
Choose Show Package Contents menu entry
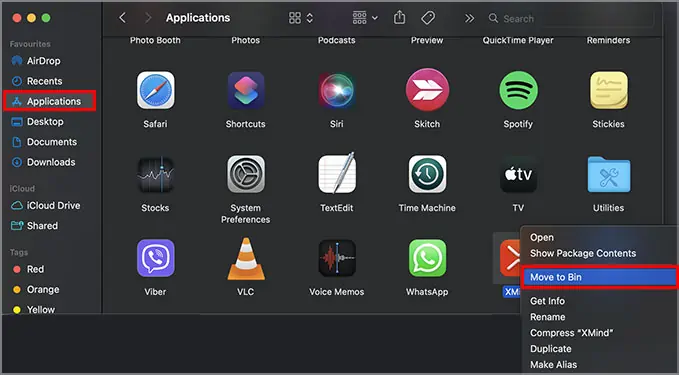(583, 253)
